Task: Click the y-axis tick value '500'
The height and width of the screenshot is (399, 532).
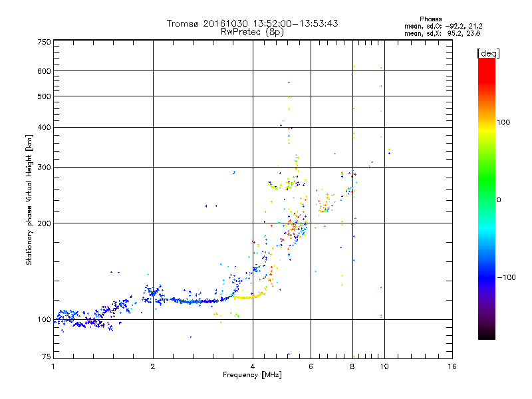Action: click(44, 96)
